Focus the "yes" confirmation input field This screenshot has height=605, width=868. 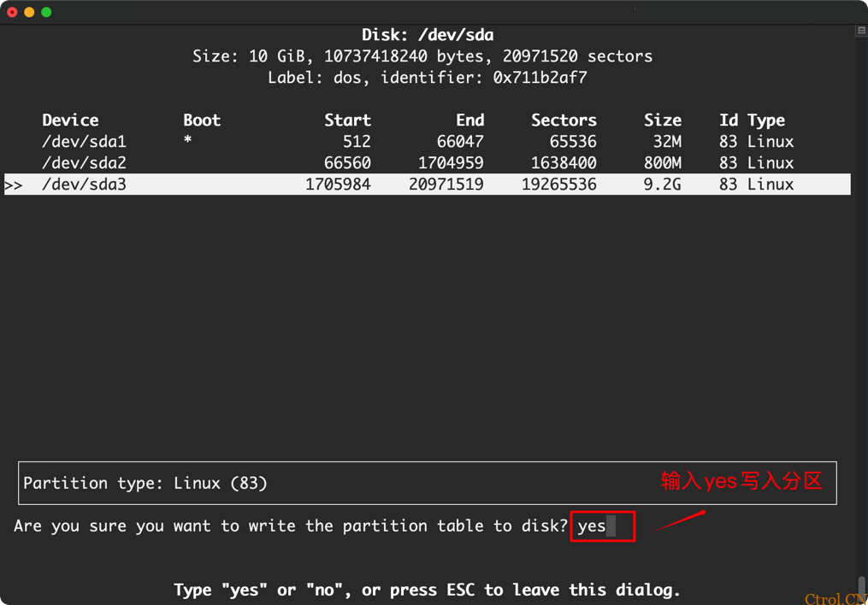pyautogui.click(x=602, y=526)
